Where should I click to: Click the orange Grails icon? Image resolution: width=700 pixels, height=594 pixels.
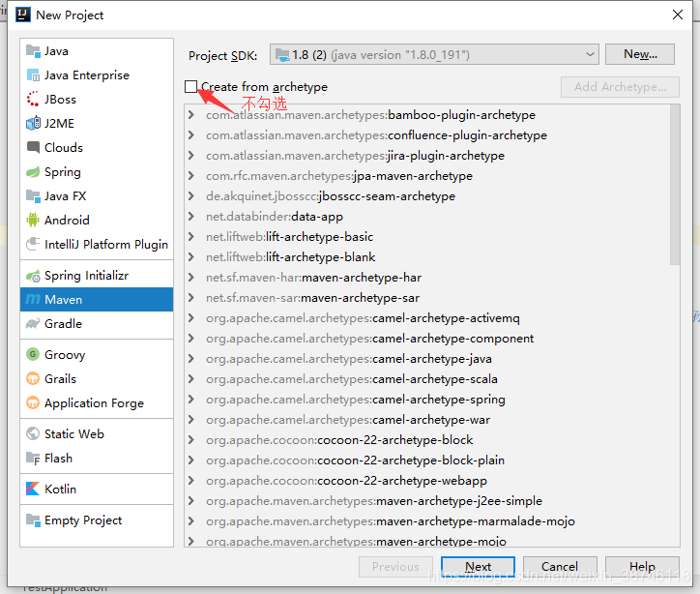pos(33,378)
